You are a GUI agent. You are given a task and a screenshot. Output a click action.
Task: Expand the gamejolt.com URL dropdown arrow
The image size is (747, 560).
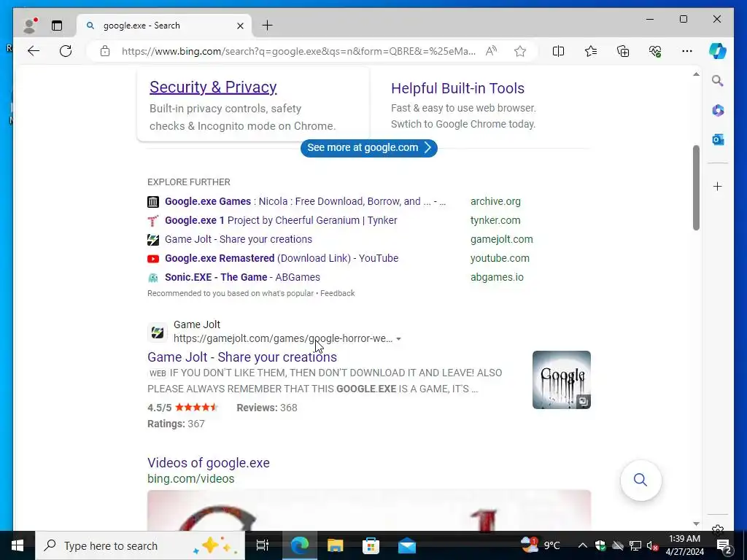point(399,339)
